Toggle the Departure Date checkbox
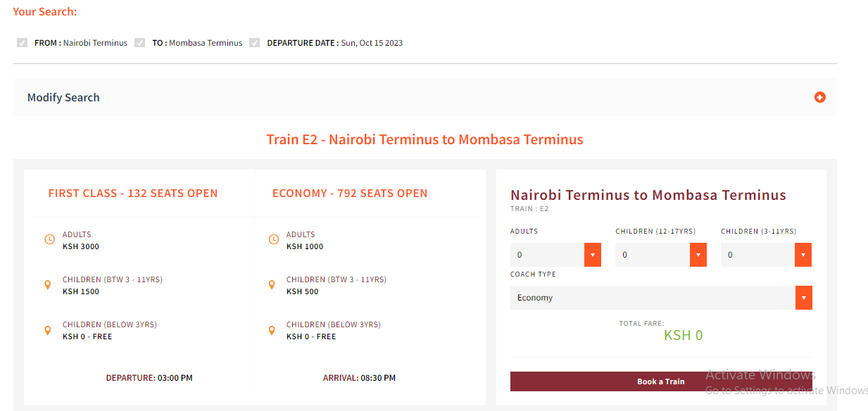Screen dimensions: 868x411 pyautogui.click(x=254, y=43)
